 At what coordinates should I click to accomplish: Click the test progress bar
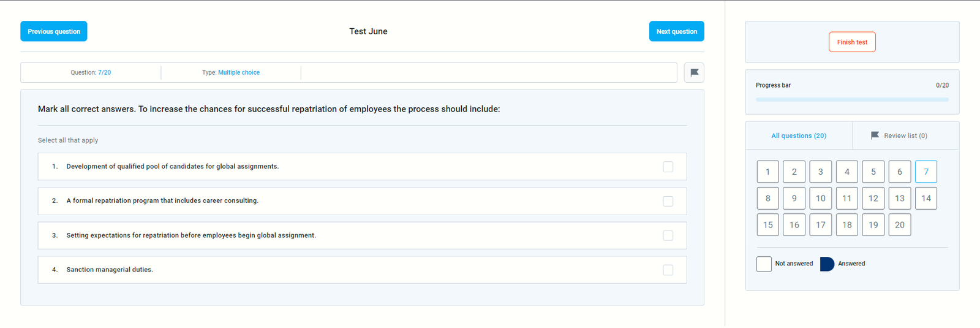click(852, 99)
